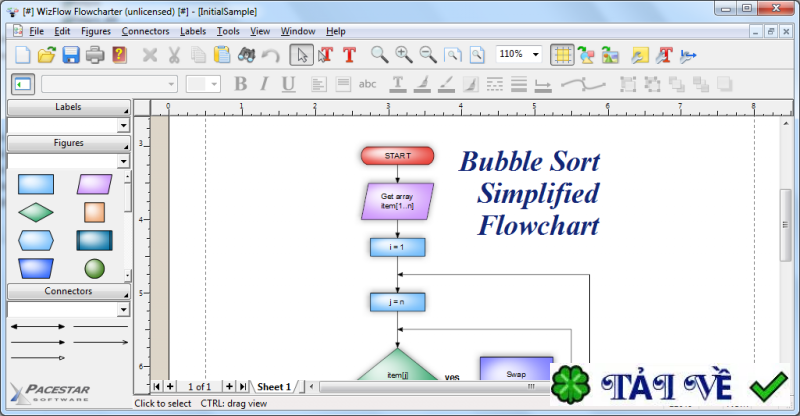Toggle bold formatting

240,84
